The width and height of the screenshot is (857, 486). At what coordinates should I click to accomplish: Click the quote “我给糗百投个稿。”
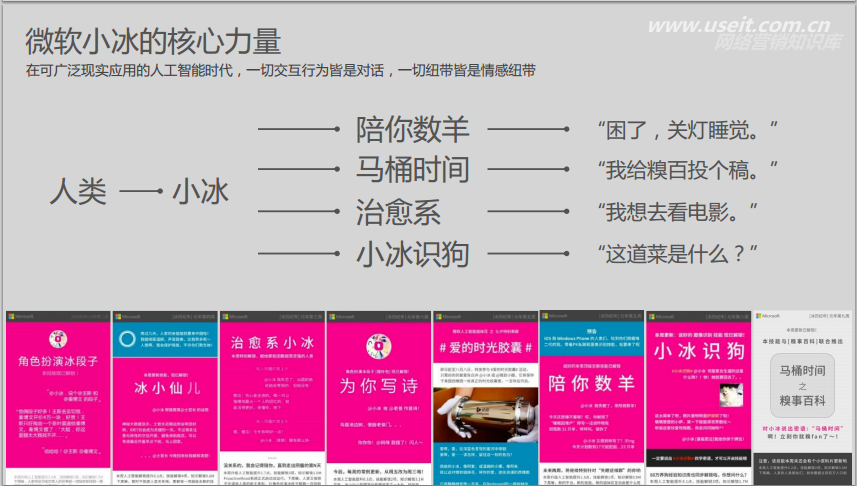(688, 170)
